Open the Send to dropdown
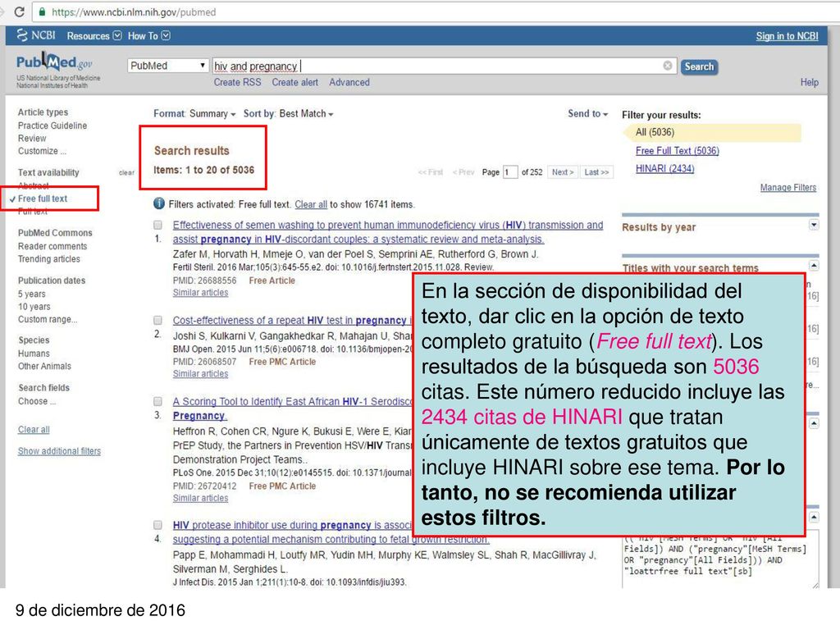 [587, 113]
